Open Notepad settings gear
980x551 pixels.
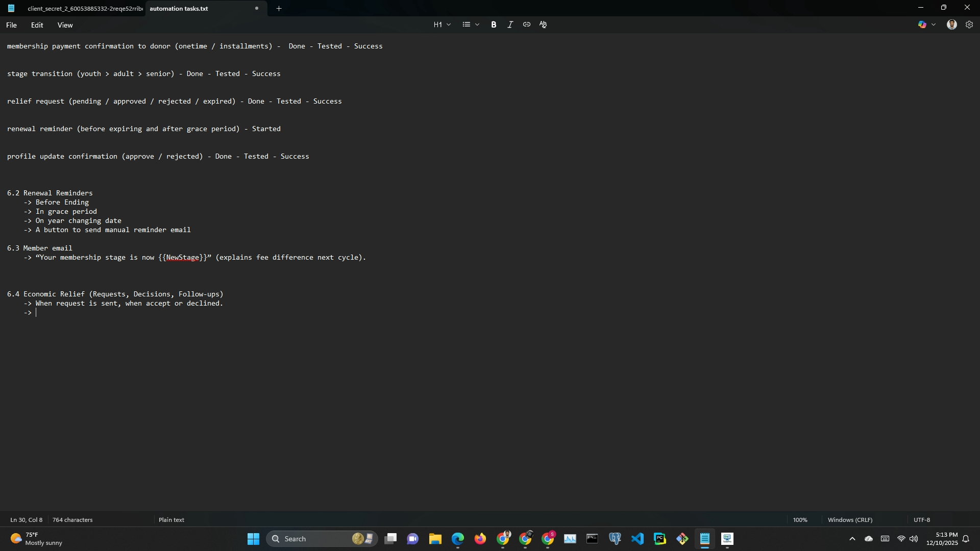(x=969, y=24)
